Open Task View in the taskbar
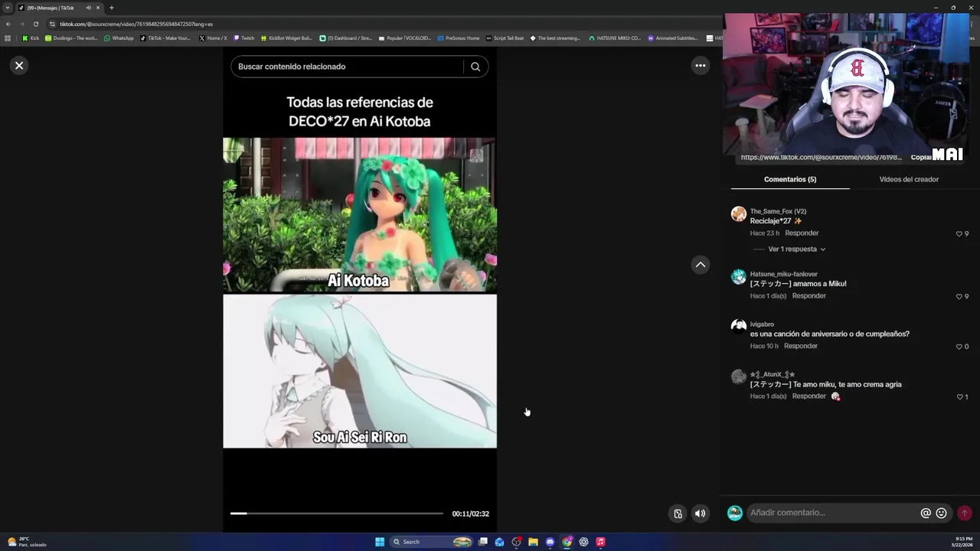The image size is (980, 551). point(483,542)
